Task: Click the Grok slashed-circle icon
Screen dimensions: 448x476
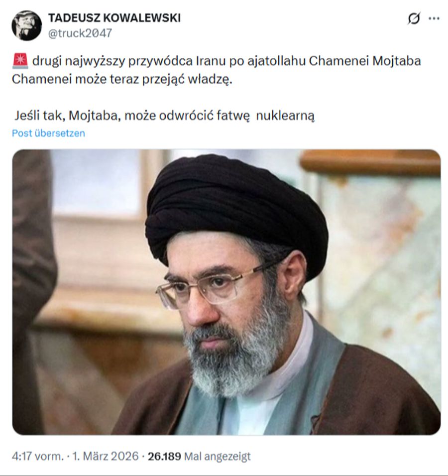Action: pyautogui.click(x=414, y=19)
